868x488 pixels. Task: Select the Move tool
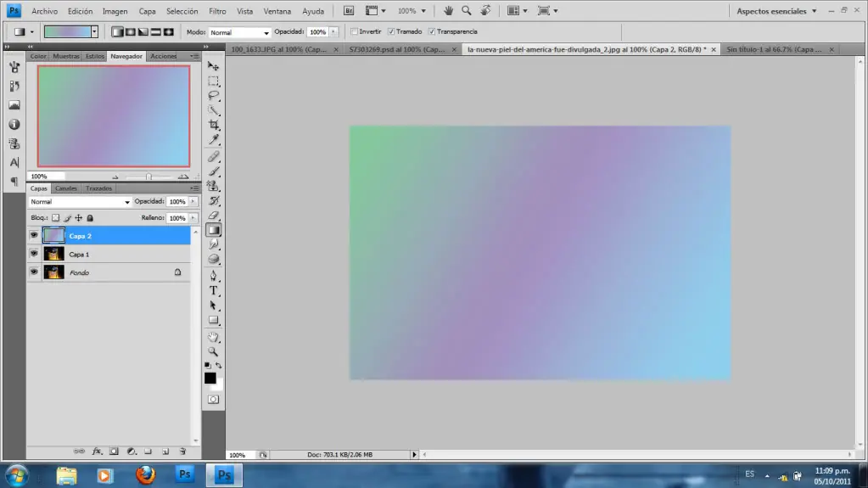[213, 66]
